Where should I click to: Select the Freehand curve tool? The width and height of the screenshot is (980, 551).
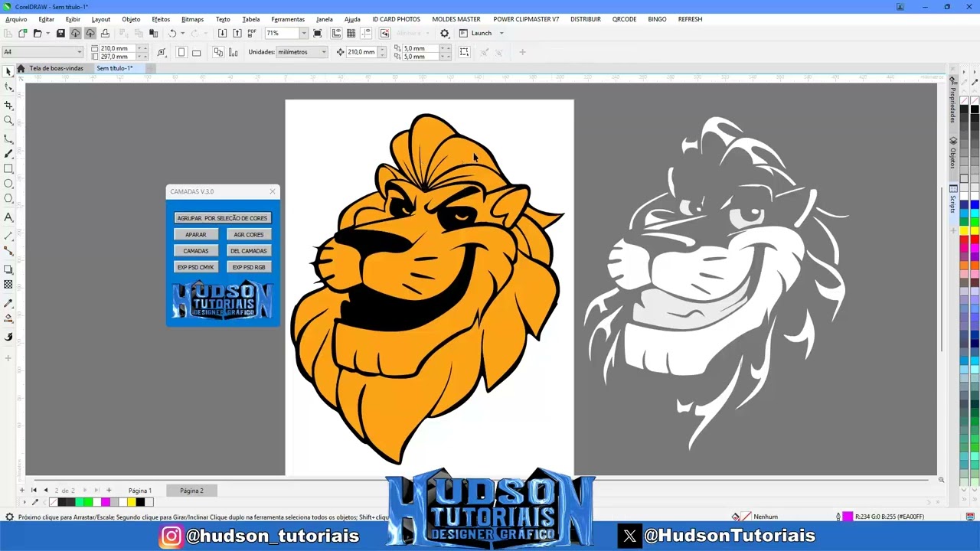coord(8,139)
